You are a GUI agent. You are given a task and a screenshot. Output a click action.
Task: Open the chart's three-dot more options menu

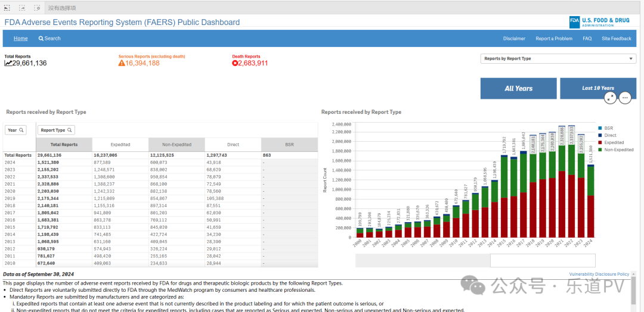tap(625, 98)
